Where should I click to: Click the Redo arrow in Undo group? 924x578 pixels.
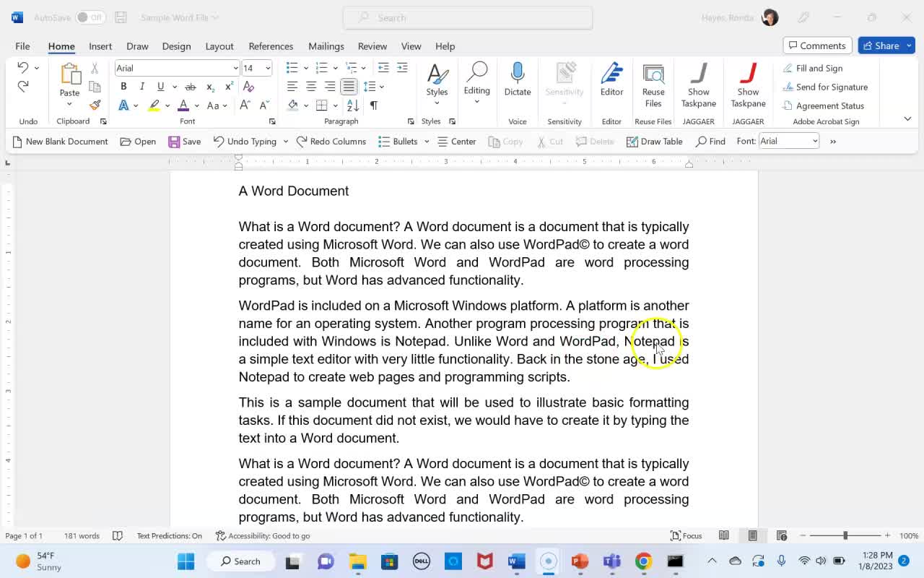(x=22, y=87)
